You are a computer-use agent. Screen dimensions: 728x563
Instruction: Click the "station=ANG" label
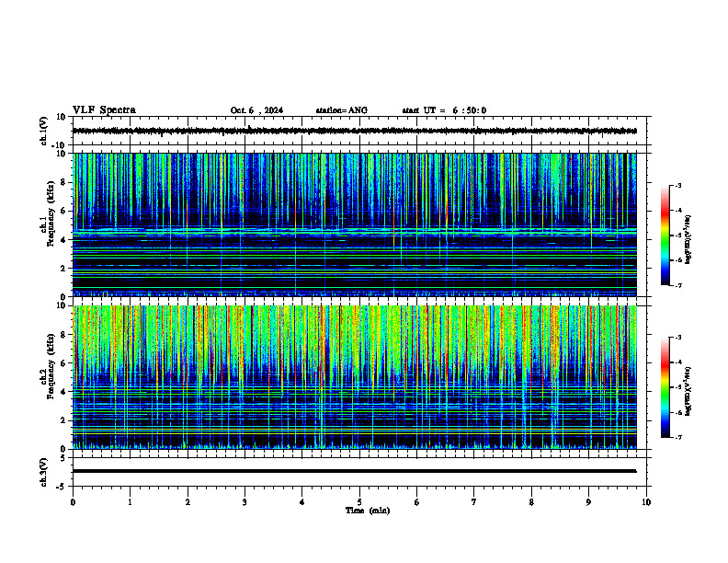coord(342,110)
